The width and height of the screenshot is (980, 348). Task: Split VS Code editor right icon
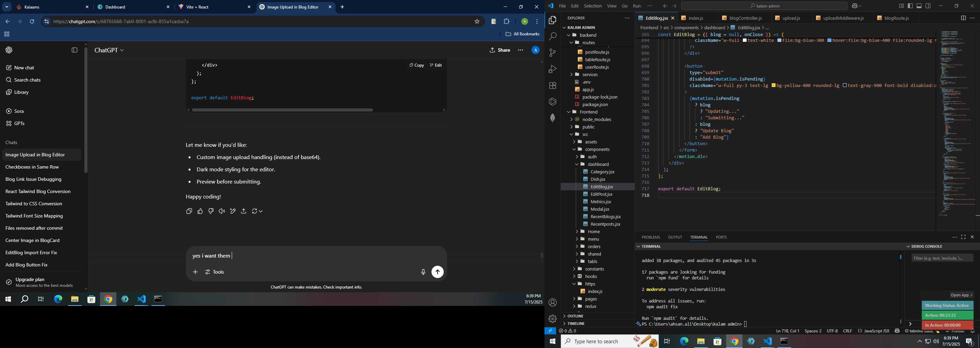pos(963,18)
